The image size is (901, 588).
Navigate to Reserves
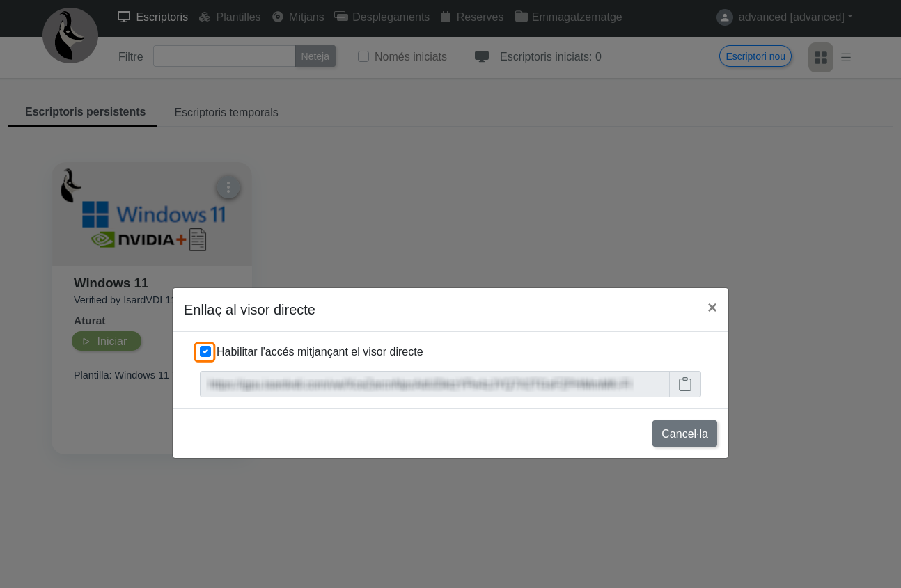coord(472,17)
